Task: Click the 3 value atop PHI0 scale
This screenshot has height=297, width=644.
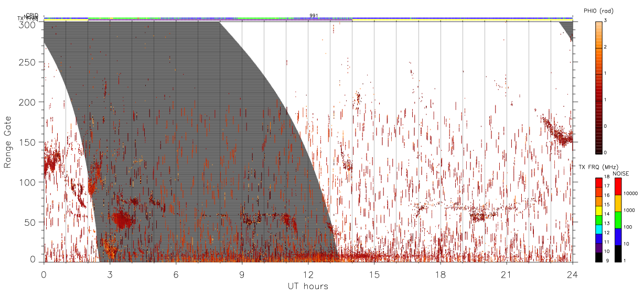Action: coord(605,20)
